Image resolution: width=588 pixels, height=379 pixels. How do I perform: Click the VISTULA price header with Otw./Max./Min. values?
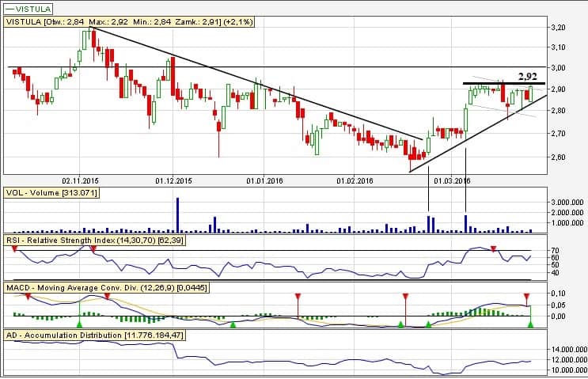pos(130,22)
